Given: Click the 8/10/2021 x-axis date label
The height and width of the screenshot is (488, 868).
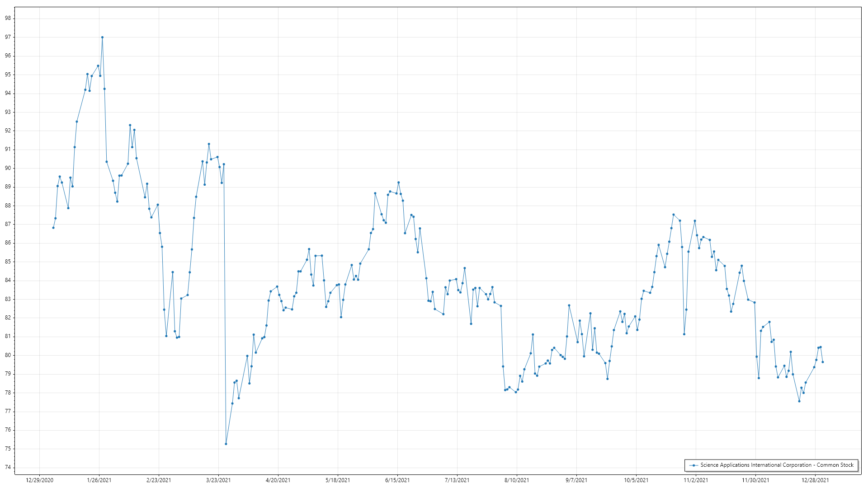Looking at the screenshot, I should [x=517, y=480].
